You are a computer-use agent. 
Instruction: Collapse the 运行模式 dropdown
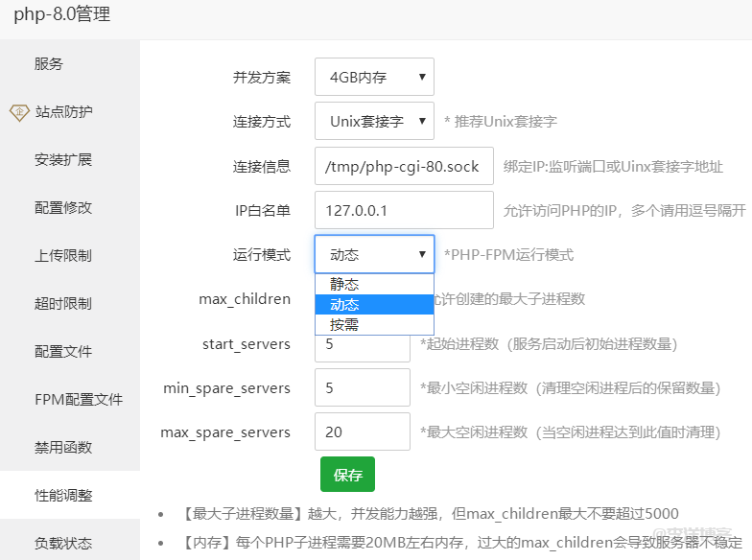pos(374,254)
